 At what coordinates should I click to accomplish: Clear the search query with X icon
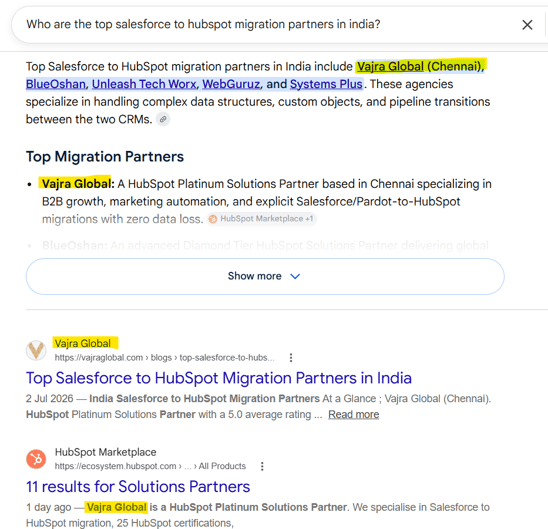(x=527, y=24)
